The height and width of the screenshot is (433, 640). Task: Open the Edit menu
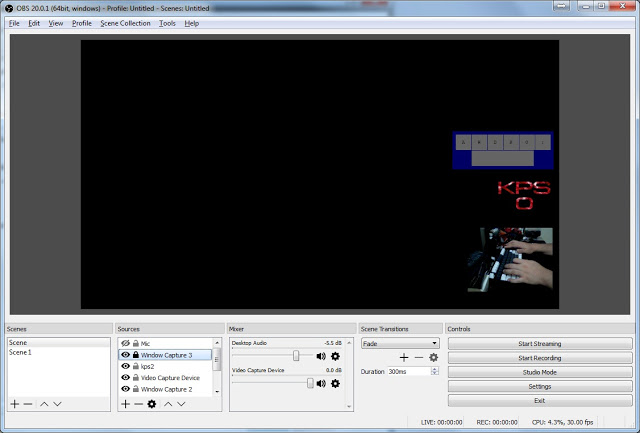[34, 23]
